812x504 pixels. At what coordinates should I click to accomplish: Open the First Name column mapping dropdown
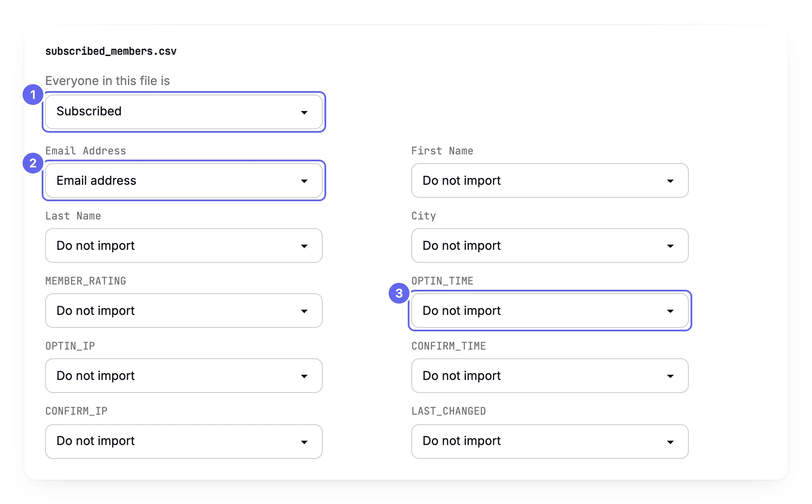pos(550,180)
